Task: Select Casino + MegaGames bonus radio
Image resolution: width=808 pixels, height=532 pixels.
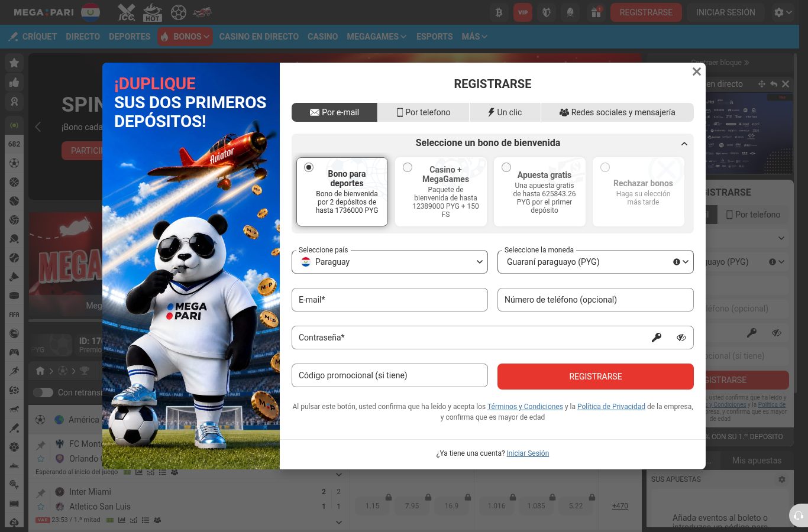Action: coord(408,167)
